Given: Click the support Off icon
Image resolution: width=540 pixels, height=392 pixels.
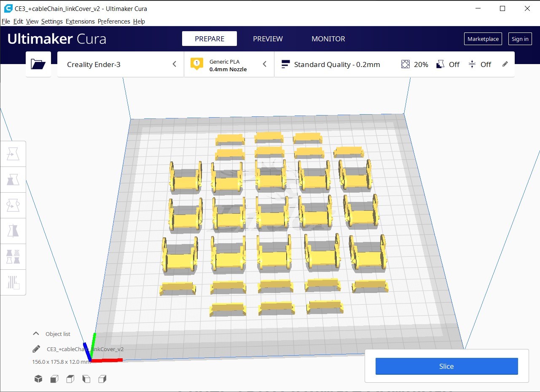Looking at the screenshot, I should 441,64.
